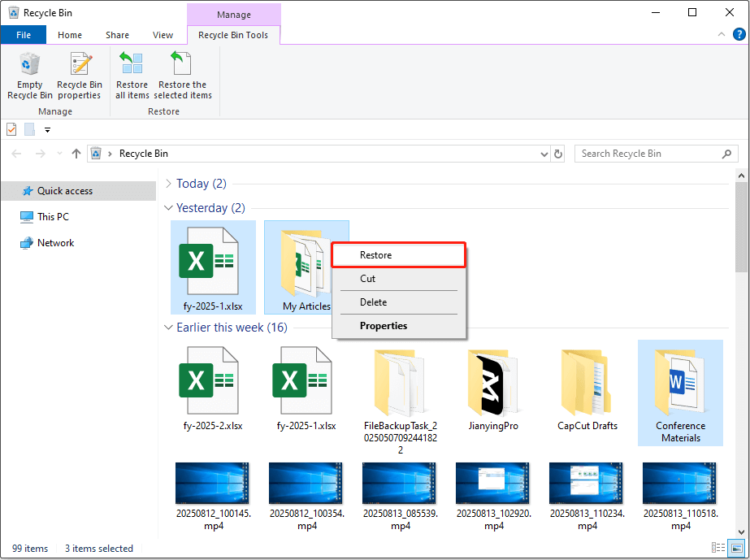The height and width of the screenshot is (560, 750).
Task: Collapse the ribbon using the chevron
Action: (x=720, y=34)
